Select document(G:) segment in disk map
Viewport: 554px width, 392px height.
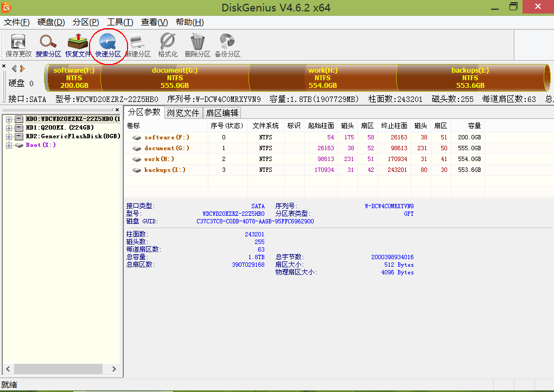[175, 78]
